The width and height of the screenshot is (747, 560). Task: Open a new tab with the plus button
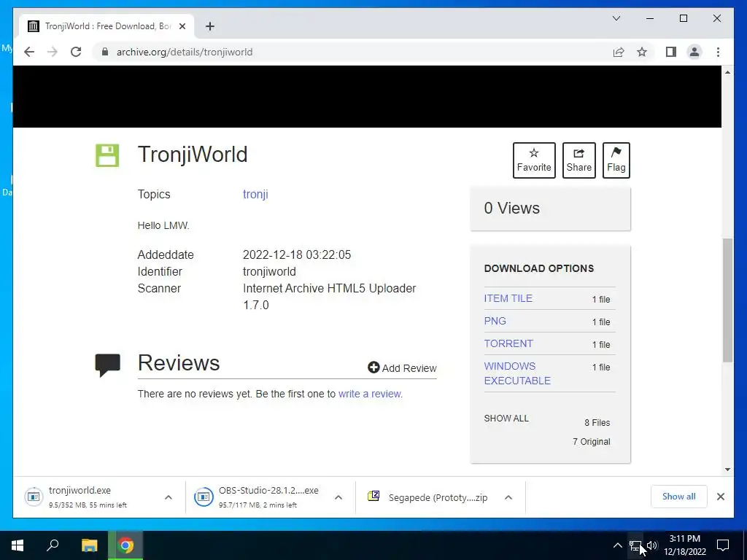point(210,26)
